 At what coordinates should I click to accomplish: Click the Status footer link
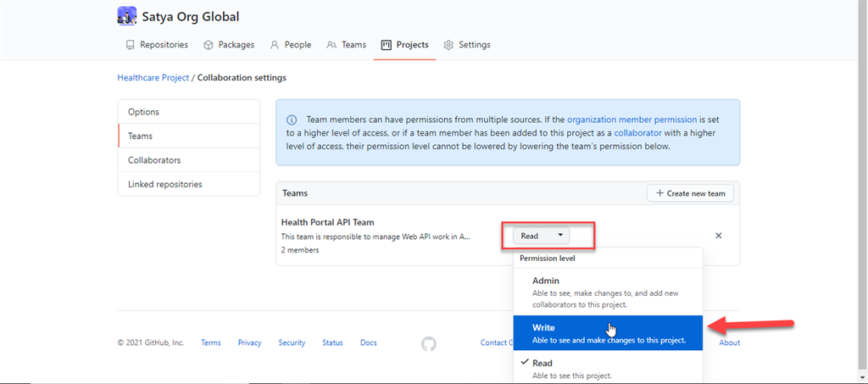pos(332,342)
